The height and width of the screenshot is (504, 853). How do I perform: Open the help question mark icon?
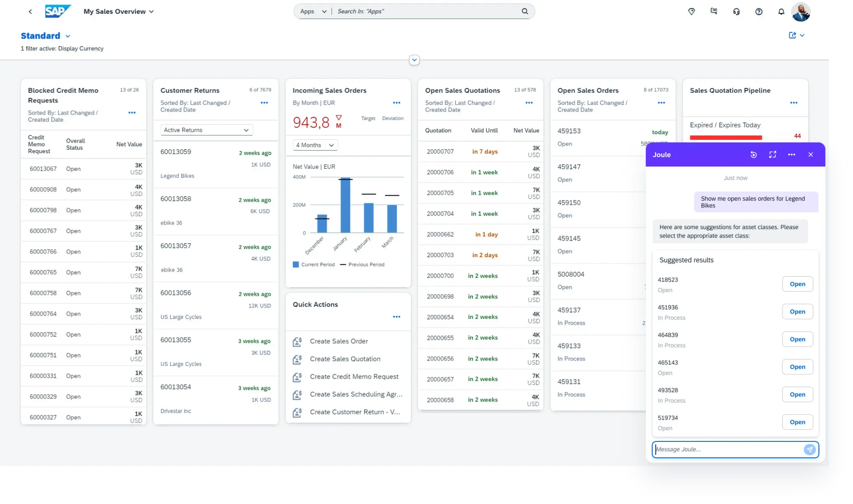point(759,12)
